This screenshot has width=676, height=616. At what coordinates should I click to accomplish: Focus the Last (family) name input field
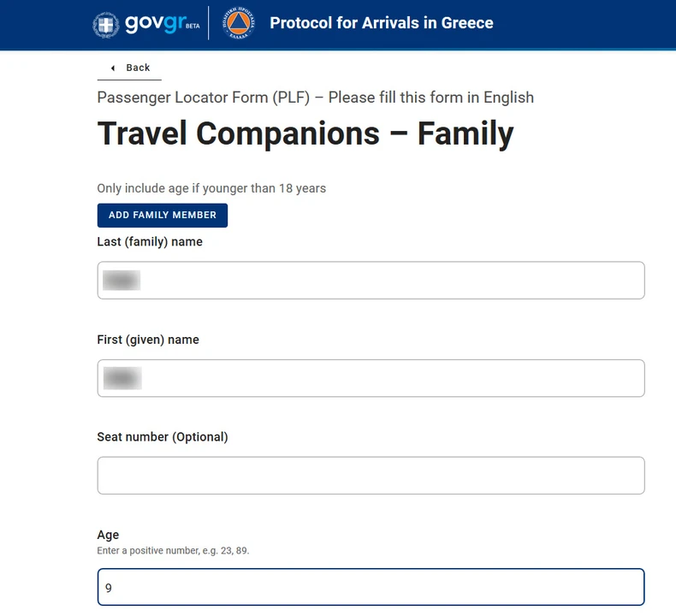(371, 281)
